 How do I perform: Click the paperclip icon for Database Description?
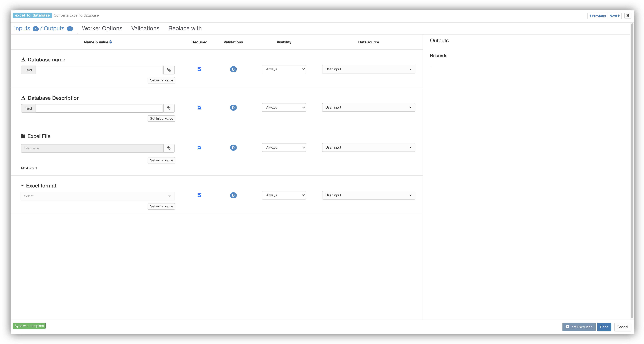click(x=169, y=108)
